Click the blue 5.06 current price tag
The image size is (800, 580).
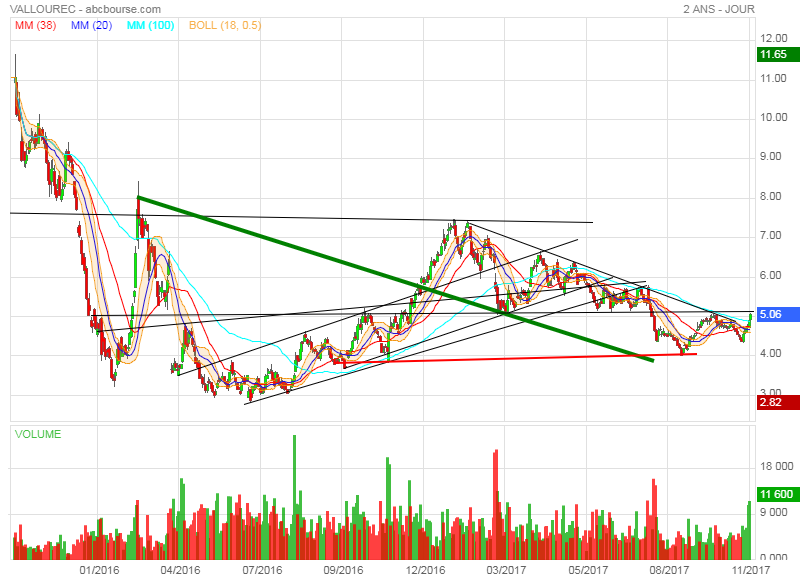[778, 314]
